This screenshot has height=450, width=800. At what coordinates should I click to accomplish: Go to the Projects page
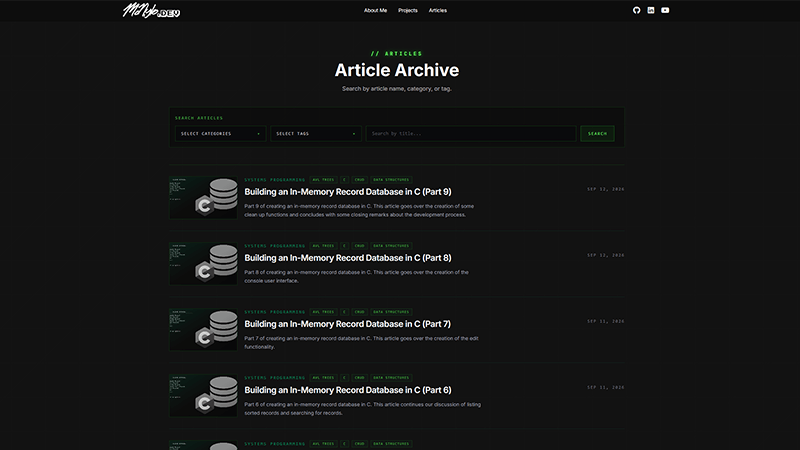tap(408, 10)
